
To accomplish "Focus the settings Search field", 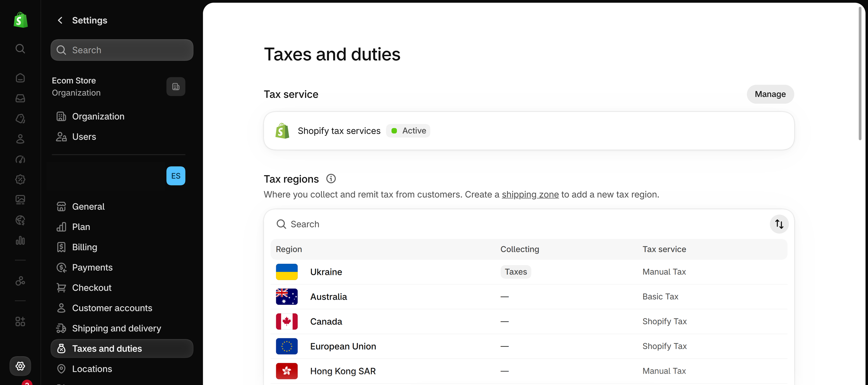I will (x=122, y=50).
